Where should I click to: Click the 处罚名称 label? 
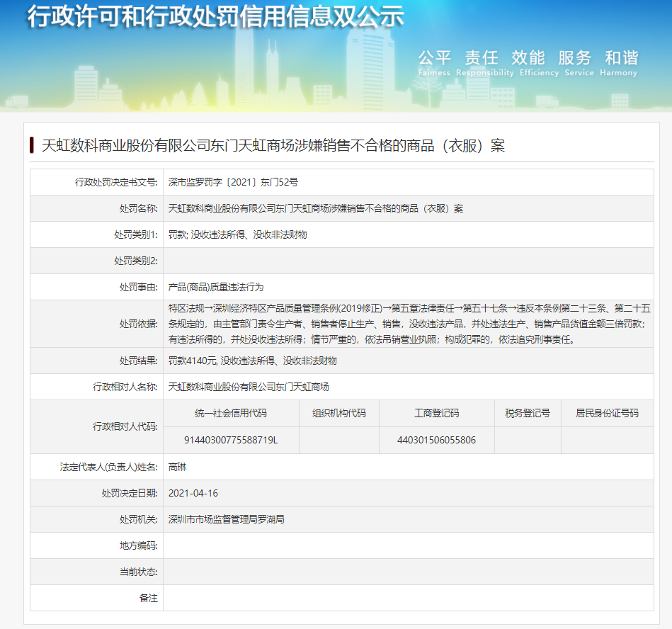pos(138,208)
